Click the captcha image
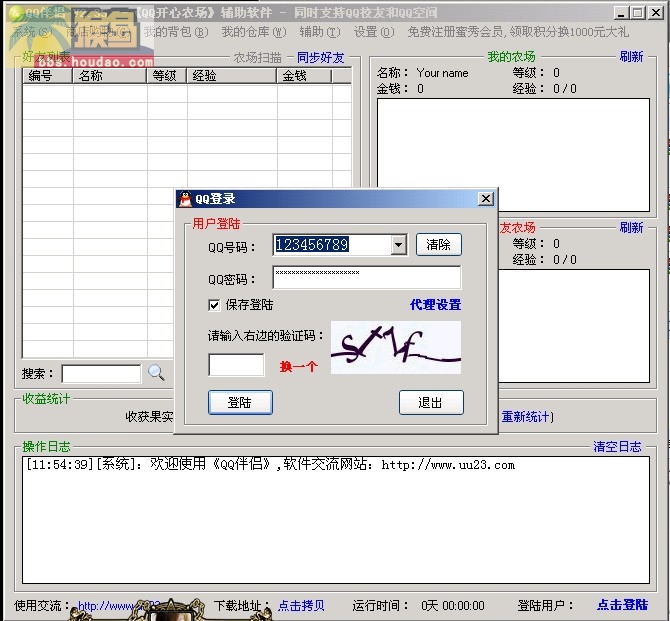This screenshot has width=670, height=621. [396, 347]
